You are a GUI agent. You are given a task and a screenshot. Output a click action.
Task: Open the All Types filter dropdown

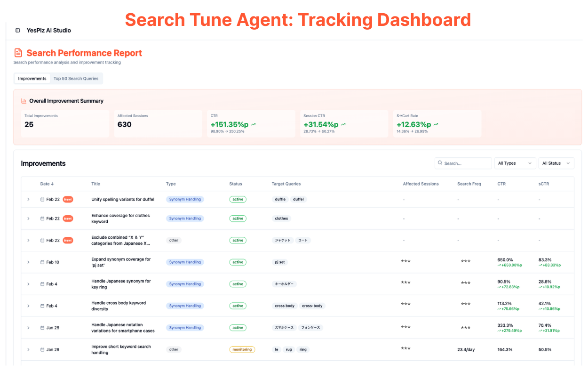pyautogui.click(x=515, y=163)
